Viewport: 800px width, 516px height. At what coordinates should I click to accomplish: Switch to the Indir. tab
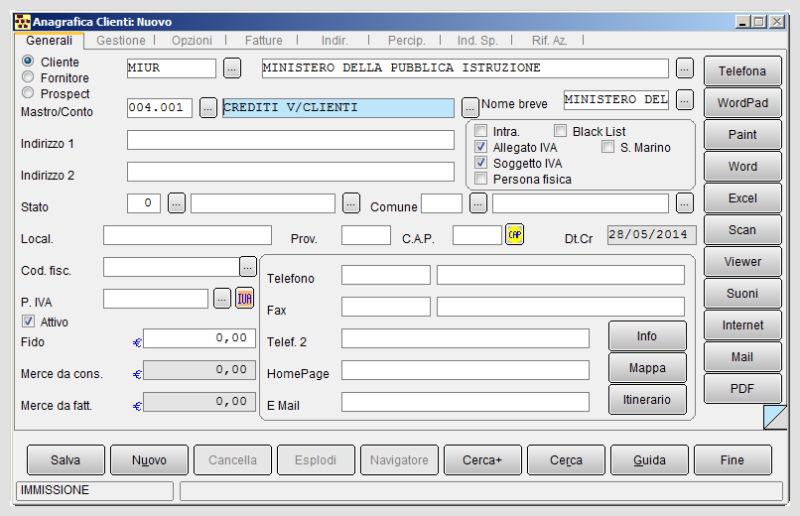[x=334, y=40]
